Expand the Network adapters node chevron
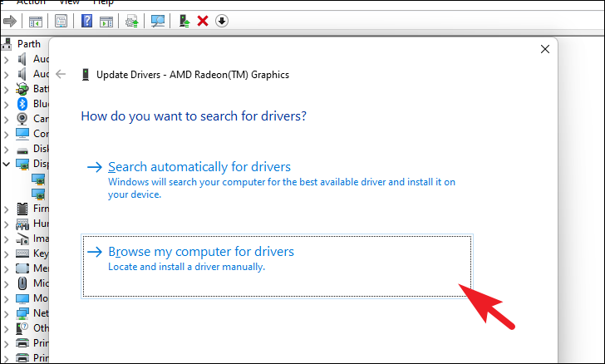Viewport: 605px width, 364px height. click(6, 314)
